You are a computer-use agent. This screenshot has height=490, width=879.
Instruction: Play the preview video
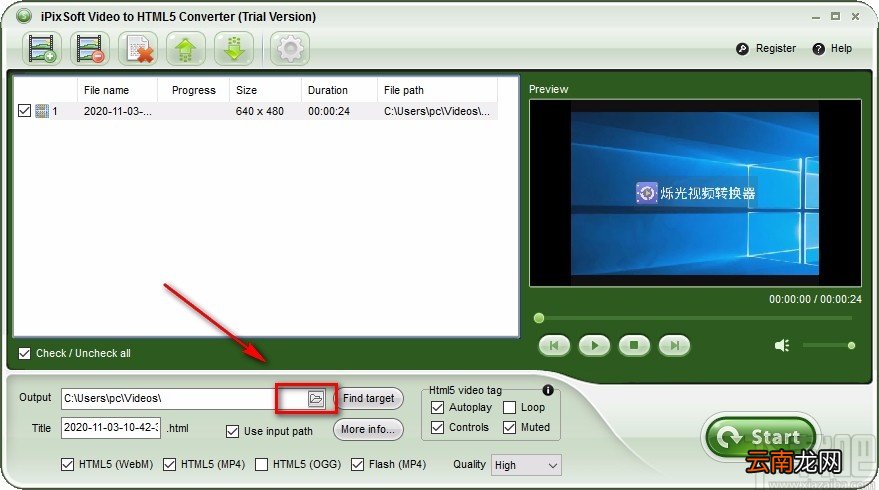594,345
